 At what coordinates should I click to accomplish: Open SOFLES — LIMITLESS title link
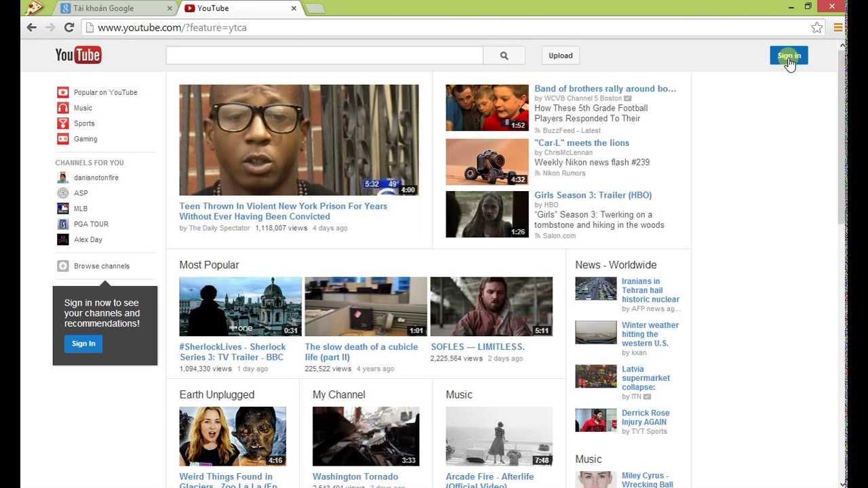pyautogui.click(x=477, y=347)
